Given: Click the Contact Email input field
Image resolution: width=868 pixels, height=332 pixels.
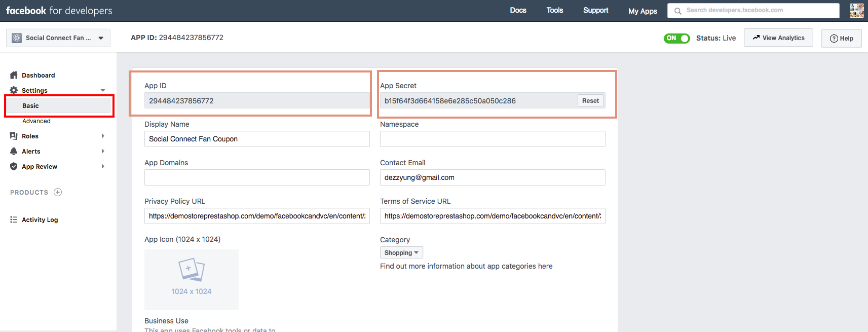Looking at the screenshot, I should [x=493, y=177].
